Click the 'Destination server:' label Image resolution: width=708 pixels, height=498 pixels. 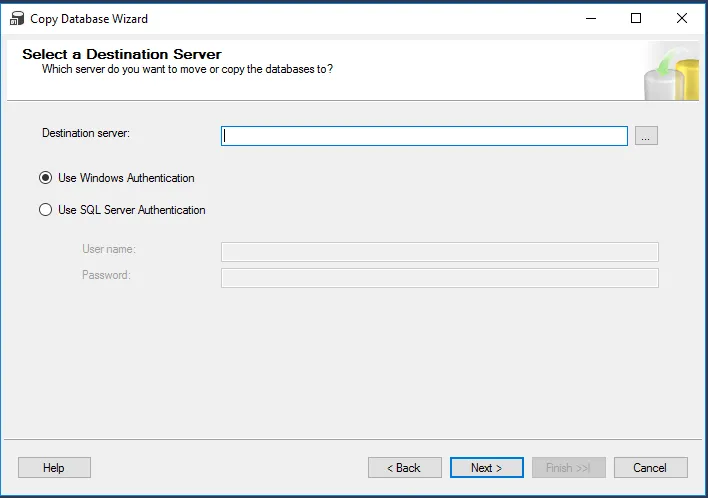86,133
